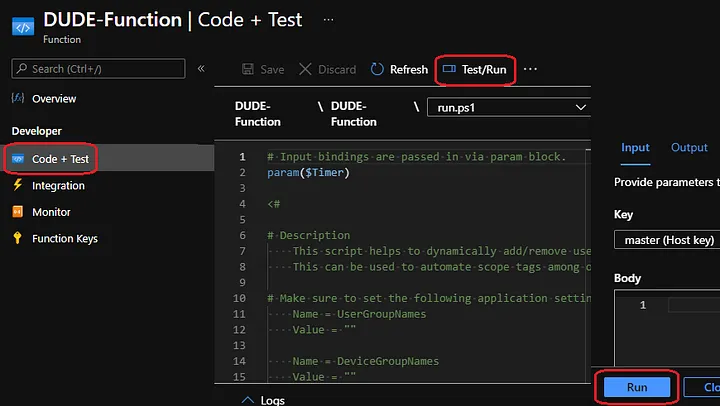
Task: Click the Overview function icon in sidebar
Action: coord(18,99)
